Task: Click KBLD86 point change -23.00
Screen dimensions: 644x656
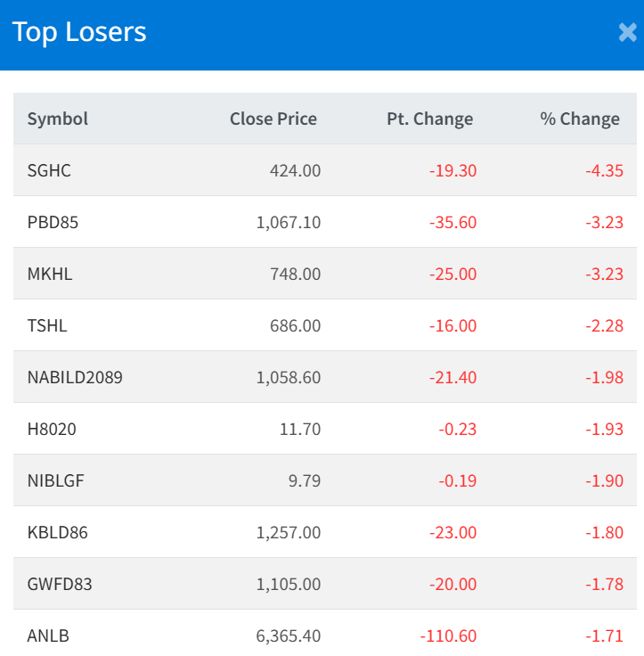Action: point(452,532)
